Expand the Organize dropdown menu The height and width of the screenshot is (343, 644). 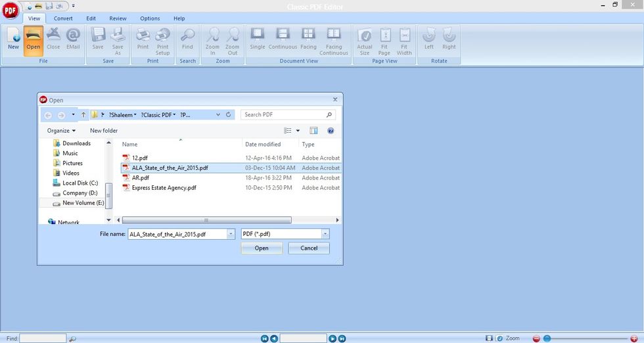pyautogui.click(x=61, y=131)
